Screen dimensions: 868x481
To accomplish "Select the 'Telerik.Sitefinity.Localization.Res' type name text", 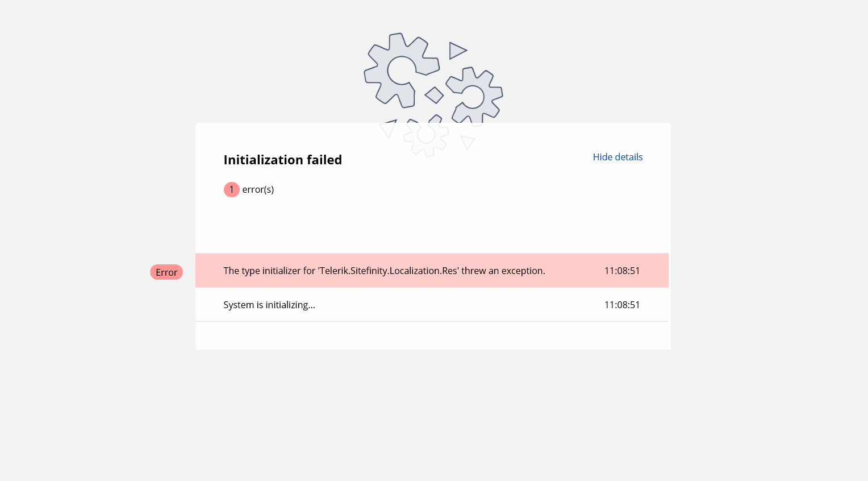I will (389, 271).
